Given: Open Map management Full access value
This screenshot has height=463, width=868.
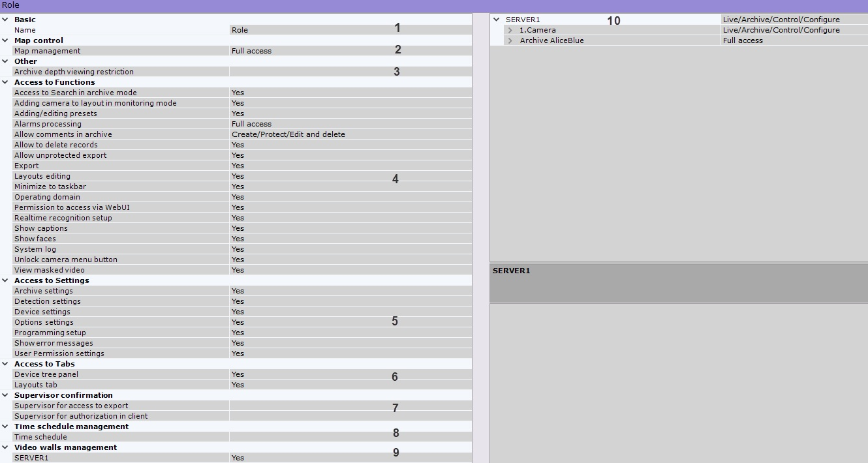Looking at the screenshot, I should [x=350, y=51].
